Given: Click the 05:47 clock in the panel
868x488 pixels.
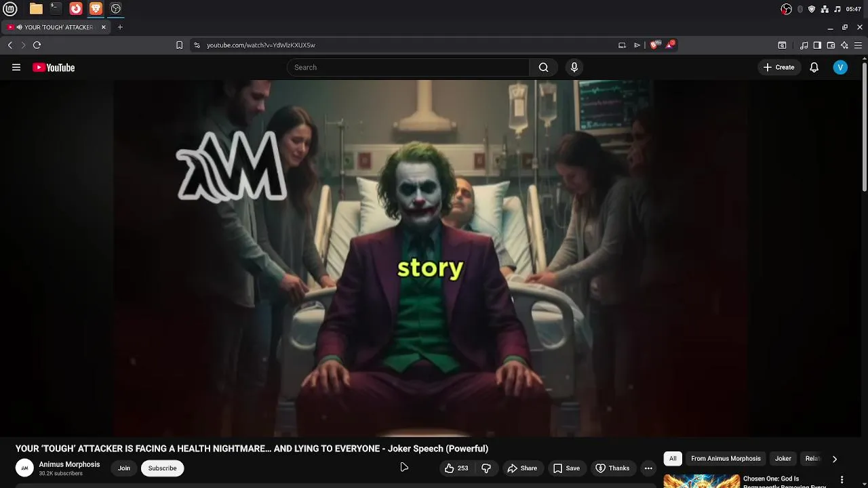Looking at the screenshot, I should [854, 9].
